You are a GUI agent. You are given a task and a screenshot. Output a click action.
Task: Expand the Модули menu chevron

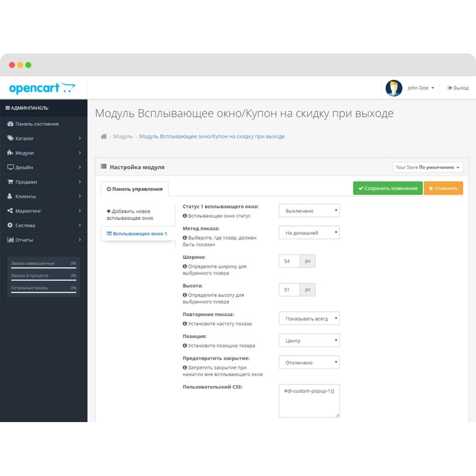pyautogui.click(x=80, y=153)
